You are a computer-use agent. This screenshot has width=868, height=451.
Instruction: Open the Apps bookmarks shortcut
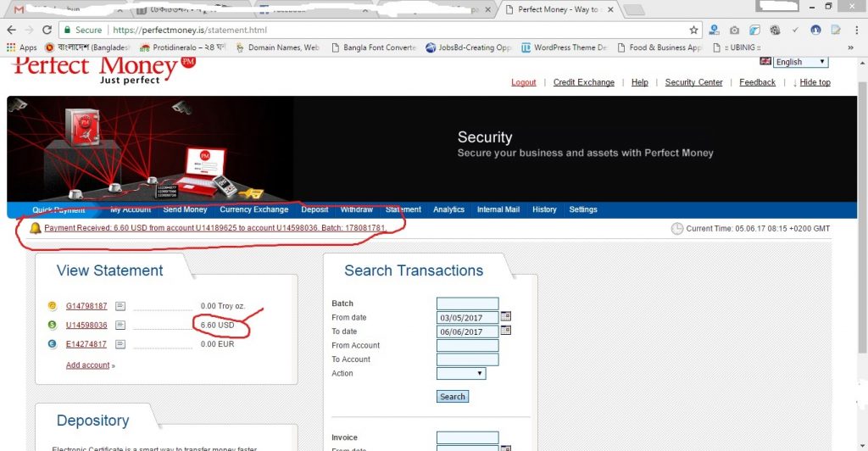(22, 47)
